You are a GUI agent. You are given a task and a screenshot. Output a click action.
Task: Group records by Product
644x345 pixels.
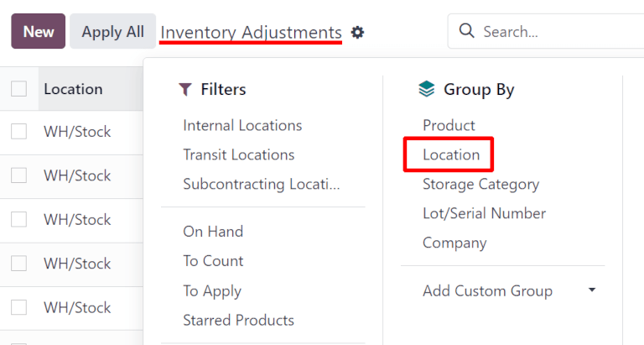pyautogui.click(x=449, y=125)
